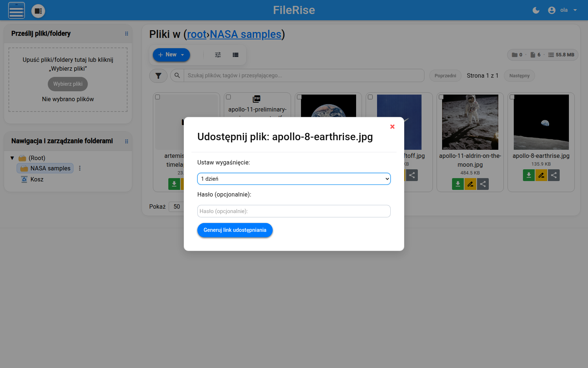Click Generuj link udostępniania button
The height and width of the screenshot is (368, 588).
[x=235, y=230]
